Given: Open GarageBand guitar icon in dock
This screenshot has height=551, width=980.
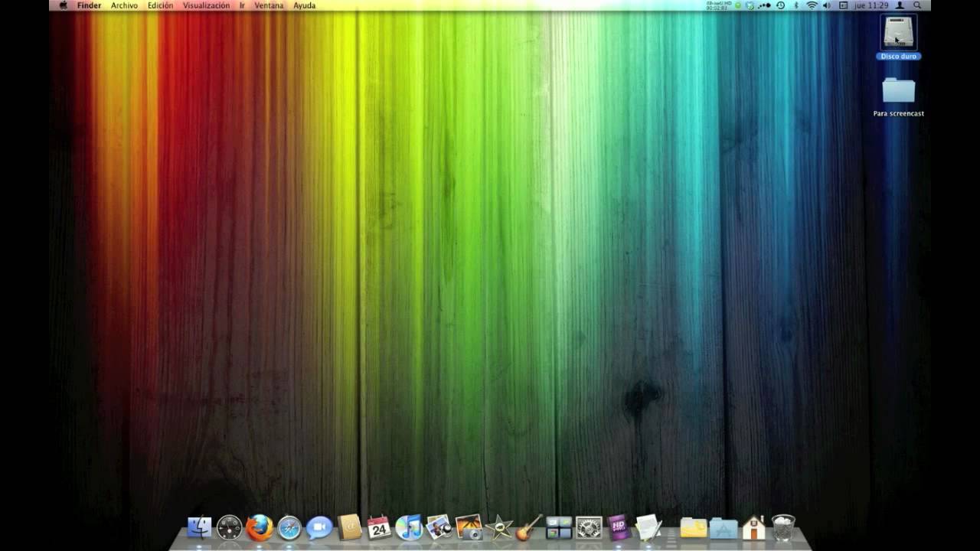Looking at the screenshot, I should (529, 527).
